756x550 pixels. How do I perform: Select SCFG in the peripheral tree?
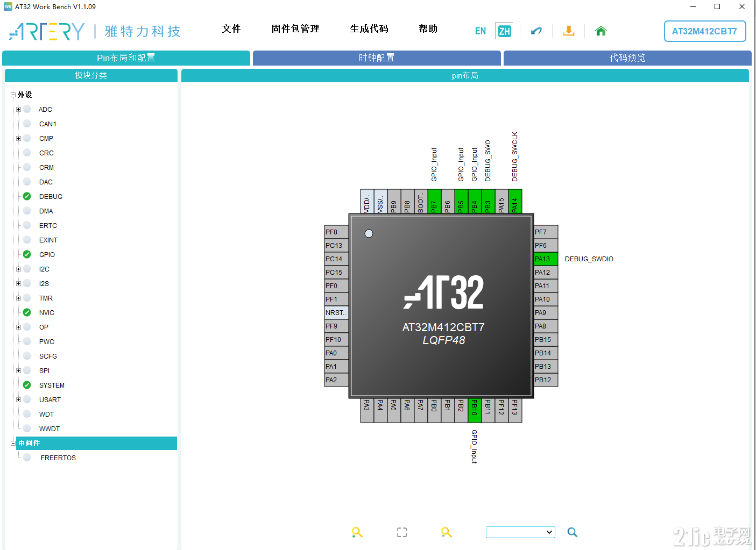click(48, 356)
